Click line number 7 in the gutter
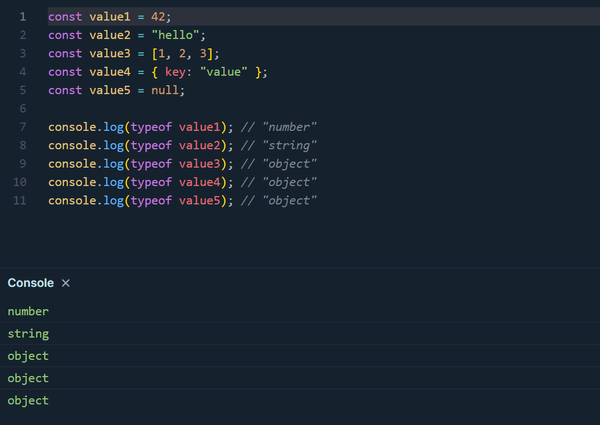Viewport: 600px width, 425px height. pos(23,127)
